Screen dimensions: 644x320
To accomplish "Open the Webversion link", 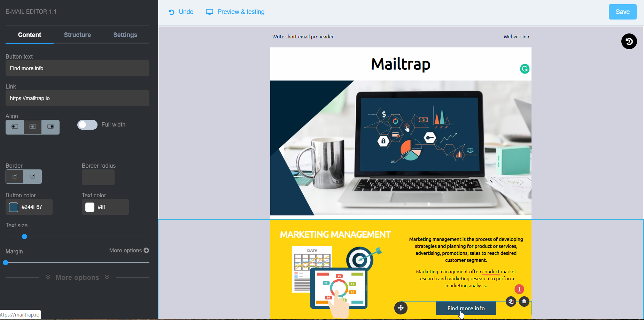I will [516, 37].
